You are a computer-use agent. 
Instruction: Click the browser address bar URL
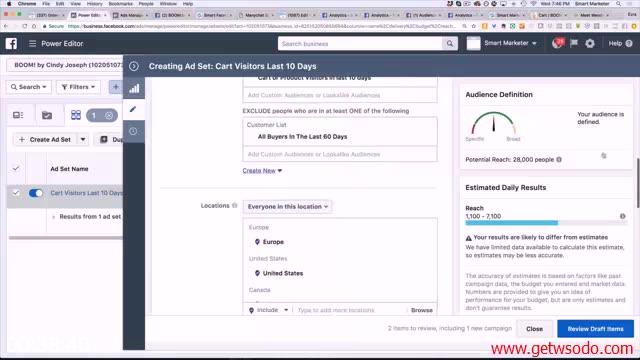(x=261, y=26)
